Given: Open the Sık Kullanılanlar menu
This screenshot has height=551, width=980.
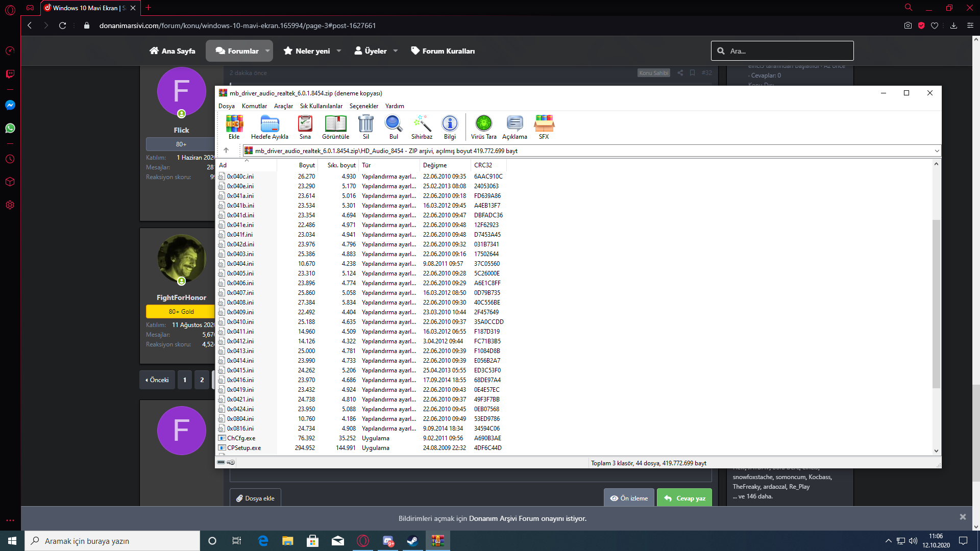Looking at the screenshot, I should pyautogui.click(x=321, y=106).
